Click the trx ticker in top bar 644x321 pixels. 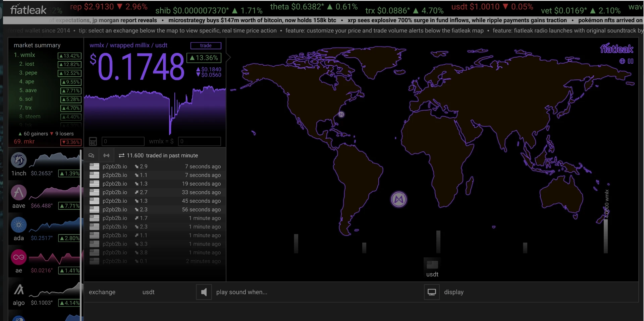click(x=405, y=11)
